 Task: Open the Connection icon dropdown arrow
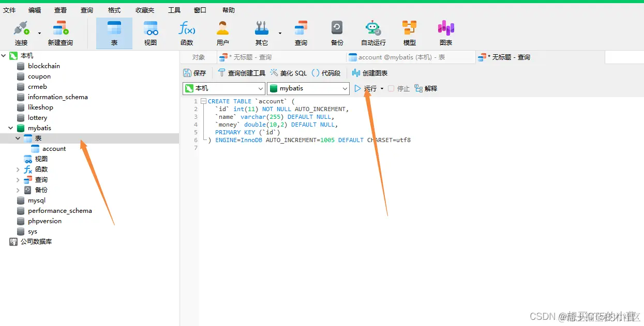pos(39,33)
